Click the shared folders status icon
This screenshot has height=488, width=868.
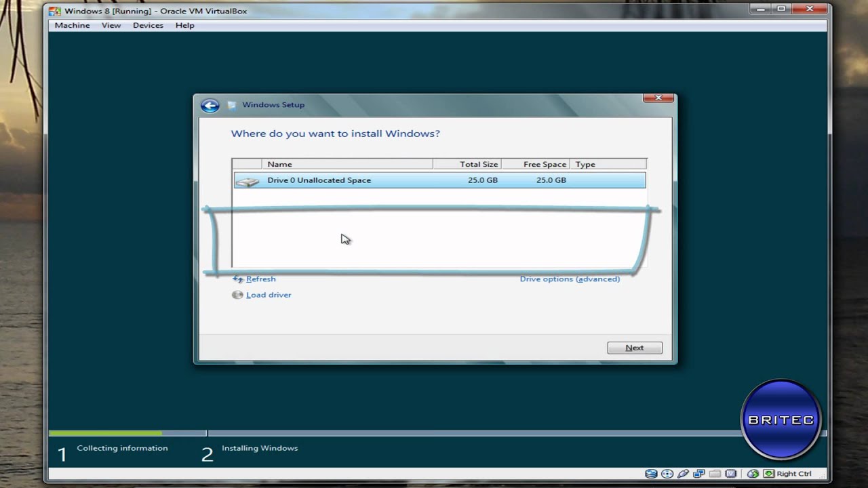tap(715, 474)
